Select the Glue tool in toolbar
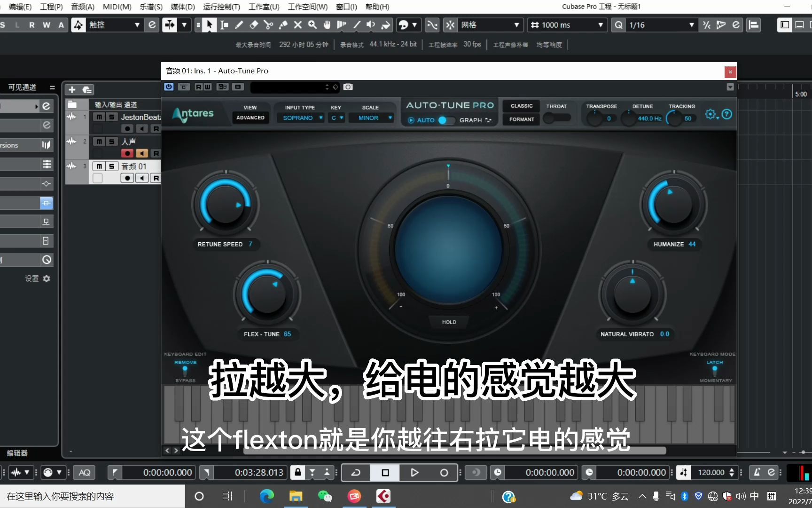The width and height of the screenshot is (812, 508). pos(283,25)
